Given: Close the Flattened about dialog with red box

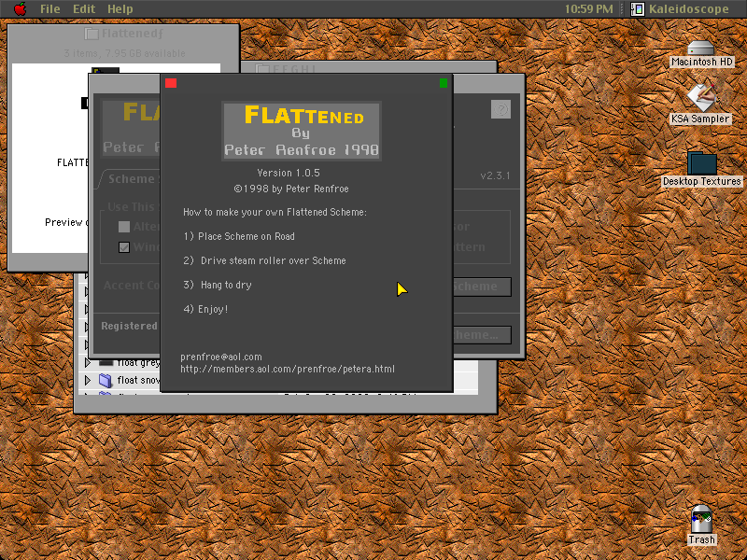Looking at the screenshot, I should click(171, 83).
